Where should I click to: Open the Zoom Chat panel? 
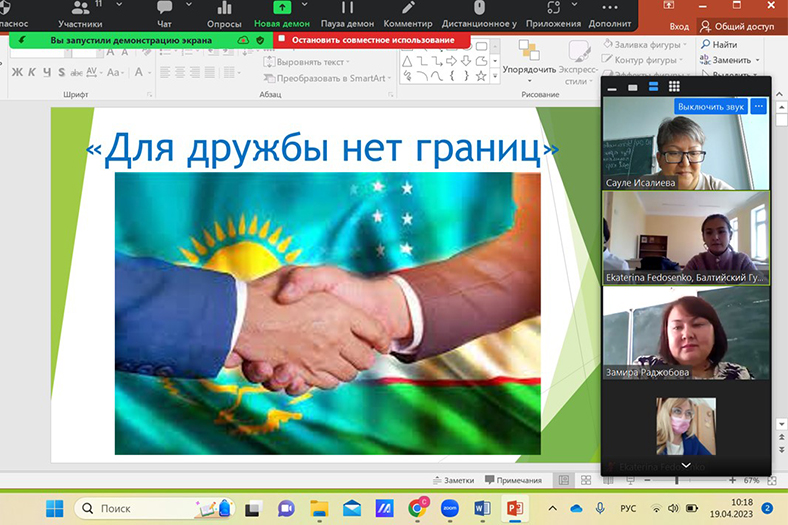click(165, 15)
